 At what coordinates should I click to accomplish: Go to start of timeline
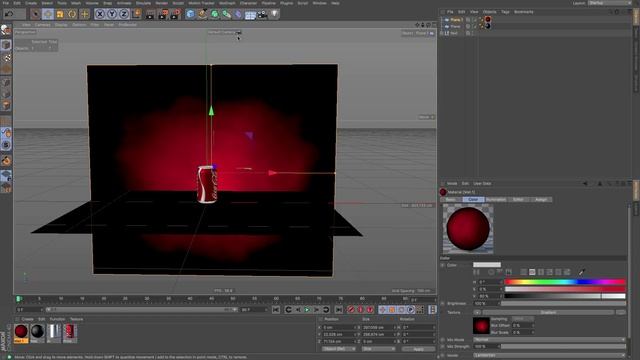click(276, 310)
